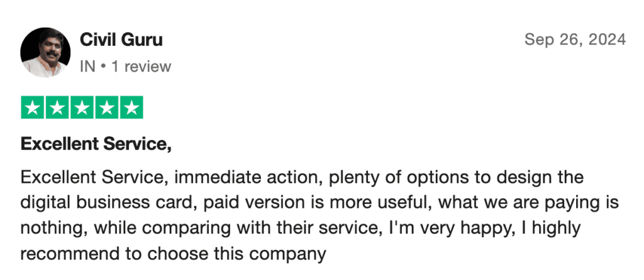Select the second green rating star
The width and height of the screenshot is (644, 280).
57,107
